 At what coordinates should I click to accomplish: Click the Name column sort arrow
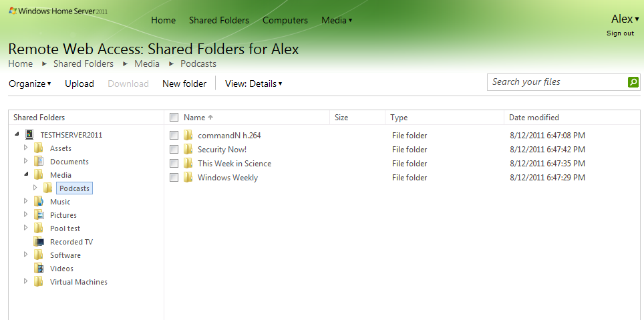(x=210, y=118)
